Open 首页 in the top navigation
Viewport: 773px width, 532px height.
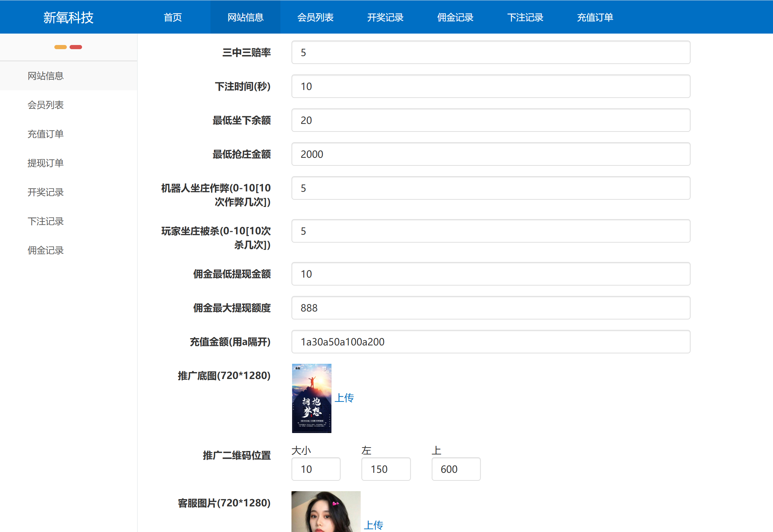point(173,17)
